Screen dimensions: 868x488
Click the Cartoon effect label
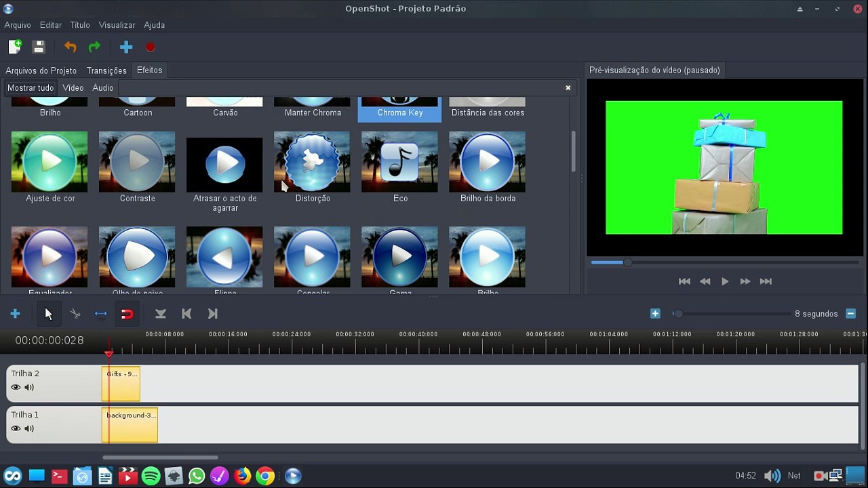[x=138, y=113]
